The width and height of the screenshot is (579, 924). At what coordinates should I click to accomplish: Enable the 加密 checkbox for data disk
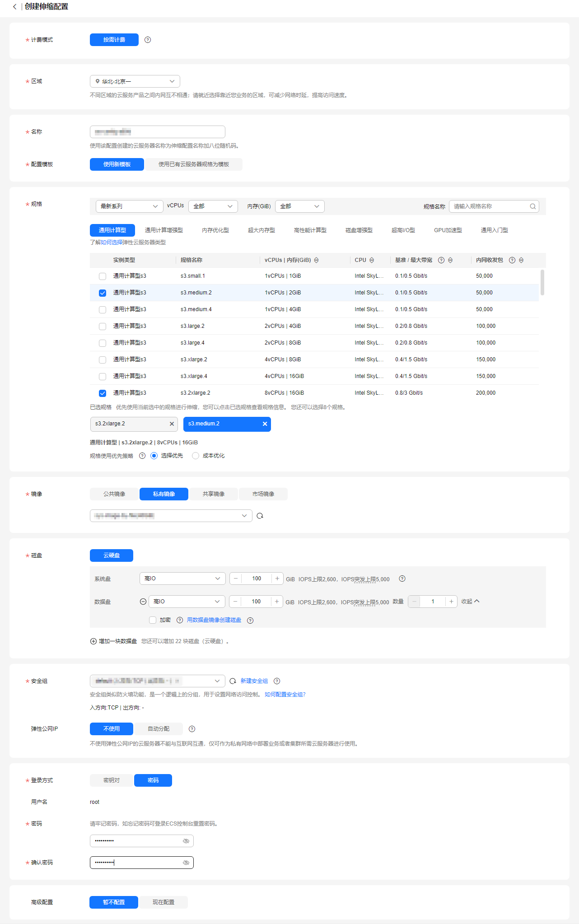[x=153, y=620]
